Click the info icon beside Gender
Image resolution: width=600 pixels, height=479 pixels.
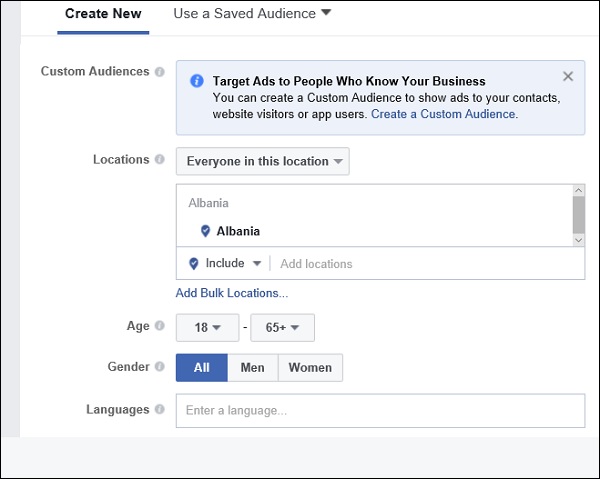(x=160, y=367)
